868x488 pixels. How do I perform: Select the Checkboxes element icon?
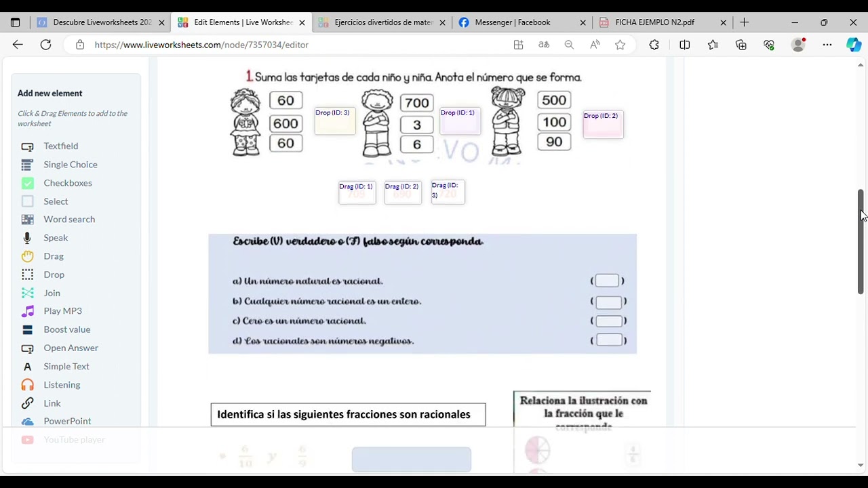click(x=27, y=183)
